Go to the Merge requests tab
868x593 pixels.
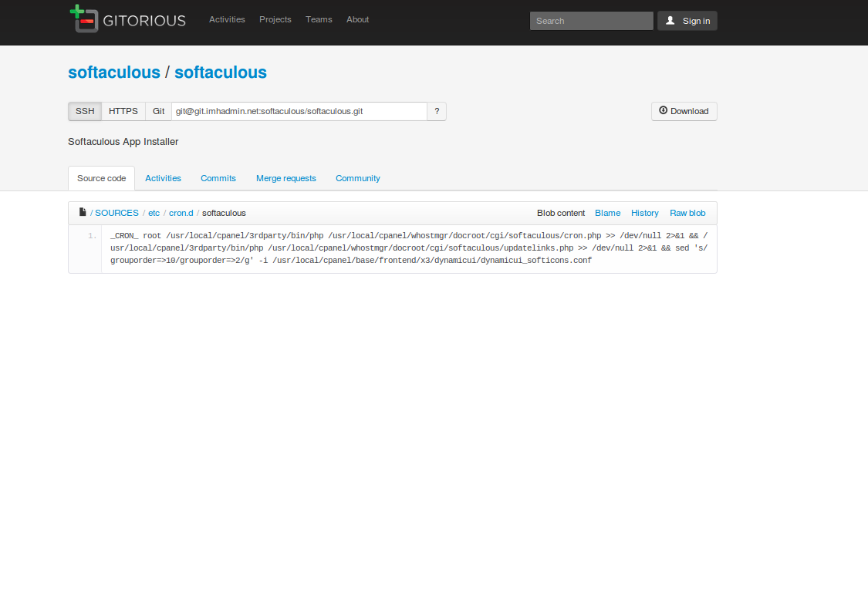click(285, 178)
